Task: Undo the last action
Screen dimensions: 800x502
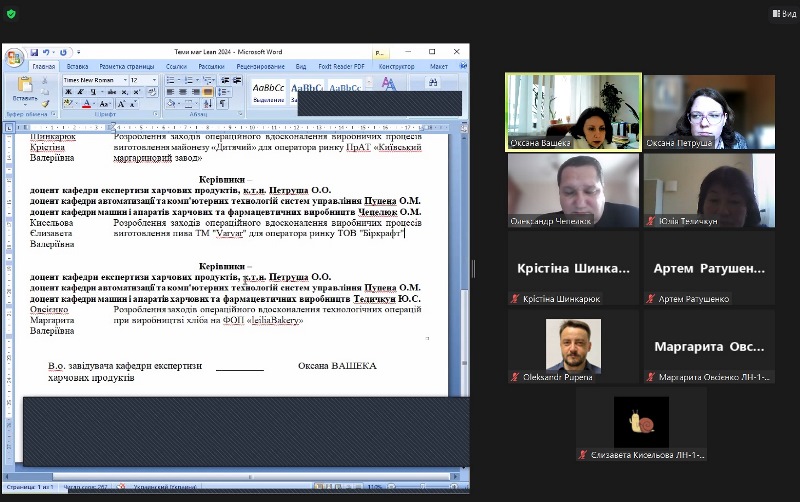Action: 46,52
